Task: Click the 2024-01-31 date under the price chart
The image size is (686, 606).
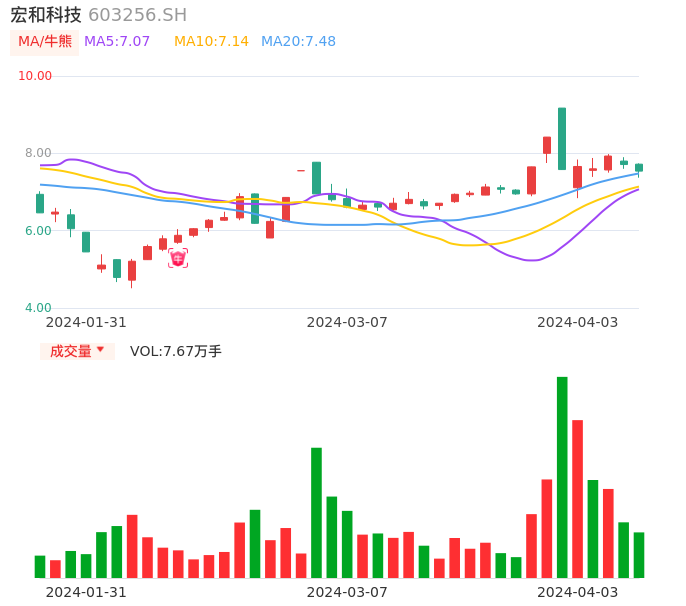Action: 86,322
